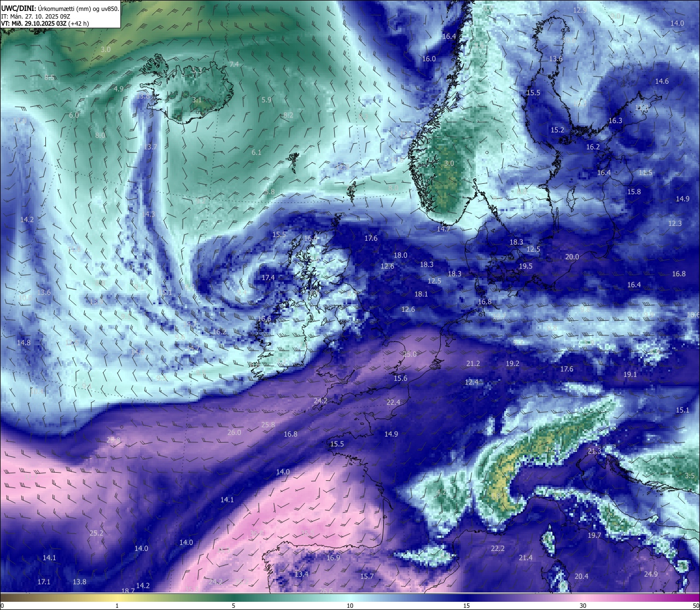
Task: Click the 26.0 map value
Action: [x=234, y=433]
